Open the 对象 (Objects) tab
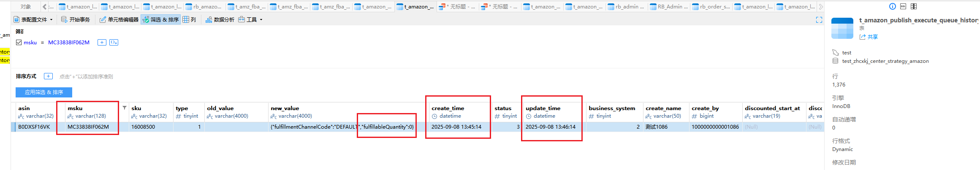 coord(25,7)
